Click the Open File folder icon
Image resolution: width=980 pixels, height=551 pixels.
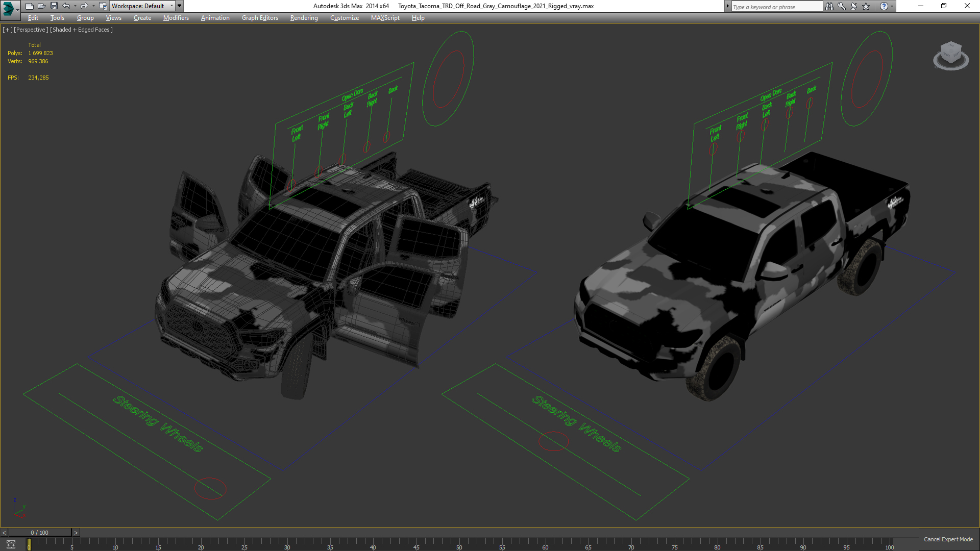tap(42, 6)
